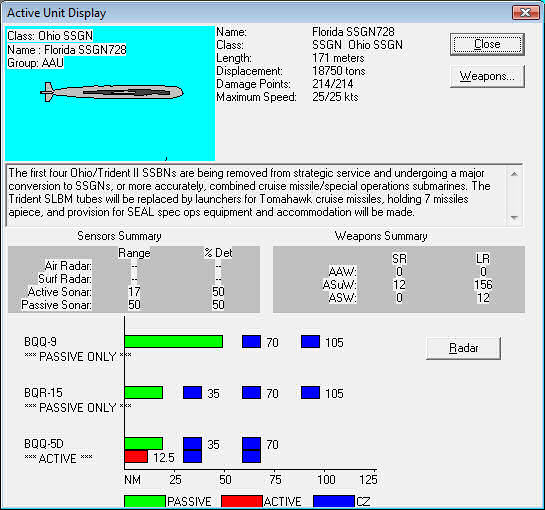This screenshot has height=510, width=545.
Task: Click the 'Sensors Summary' heading
Action: [x=119, y=236]
